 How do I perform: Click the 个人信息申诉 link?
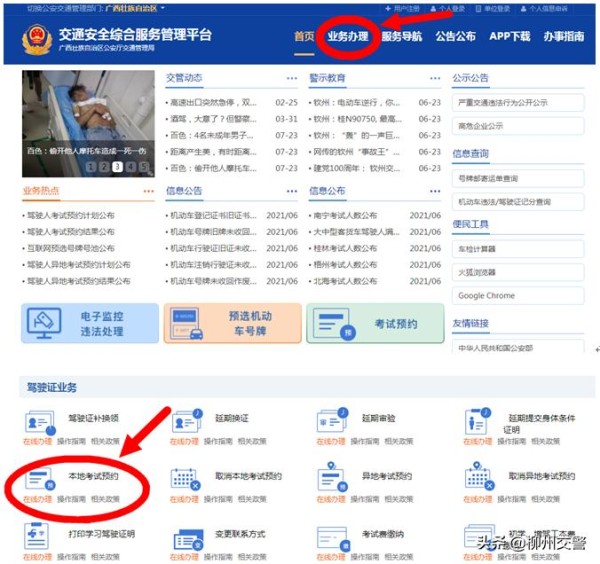tap(544, 8)
